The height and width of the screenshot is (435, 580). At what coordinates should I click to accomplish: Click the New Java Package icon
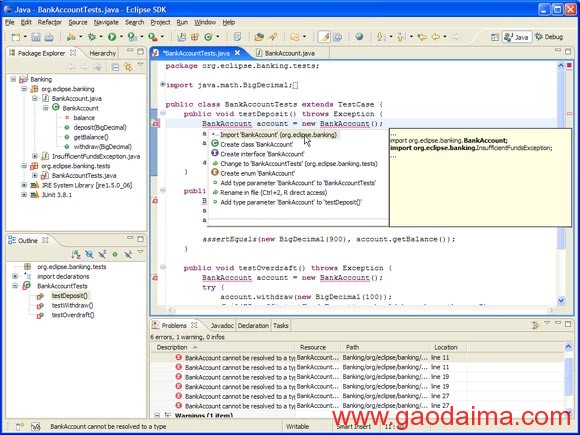pos(195,37)
